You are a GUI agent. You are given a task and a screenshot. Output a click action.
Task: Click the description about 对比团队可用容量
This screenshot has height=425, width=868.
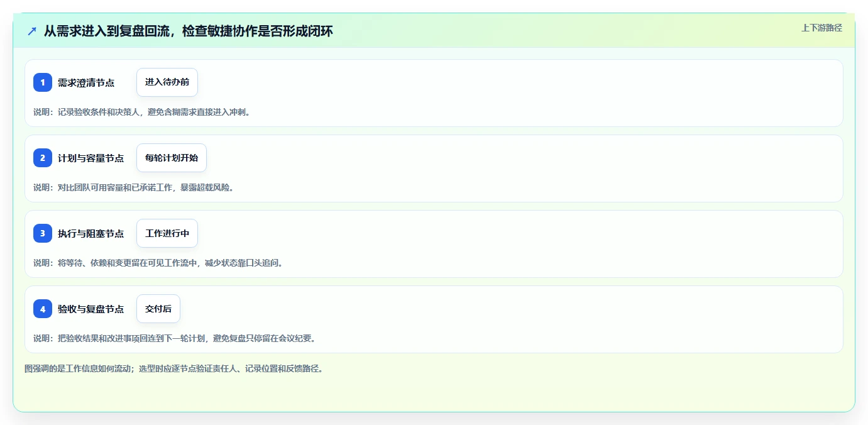tap(134, 187)
